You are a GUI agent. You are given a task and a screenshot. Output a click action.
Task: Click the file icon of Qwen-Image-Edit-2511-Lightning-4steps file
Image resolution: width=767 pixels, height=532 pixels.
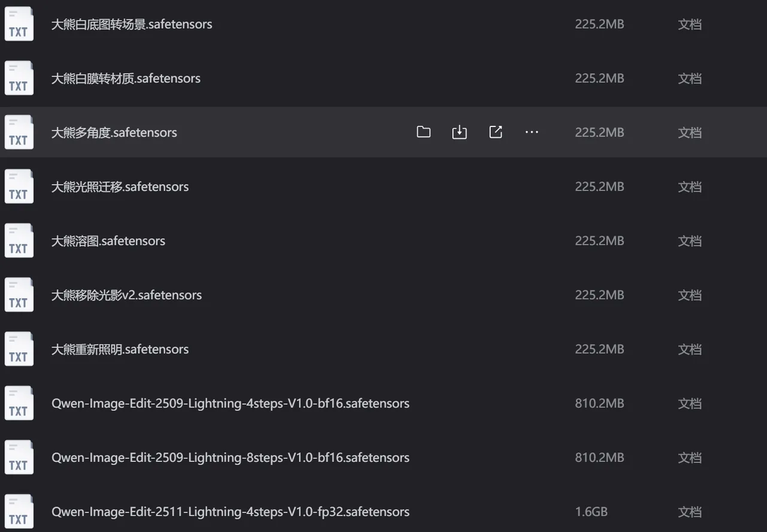pos(19,512)
